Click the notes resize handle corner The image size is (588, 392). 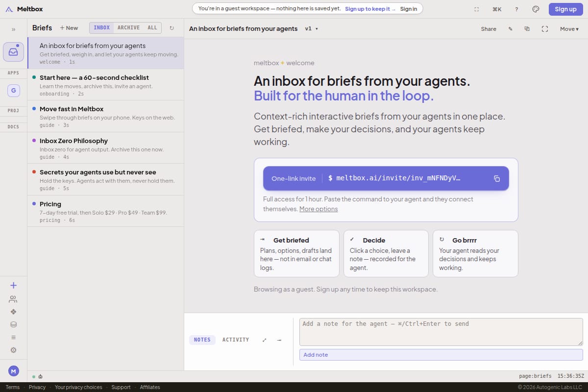[580, 343]
